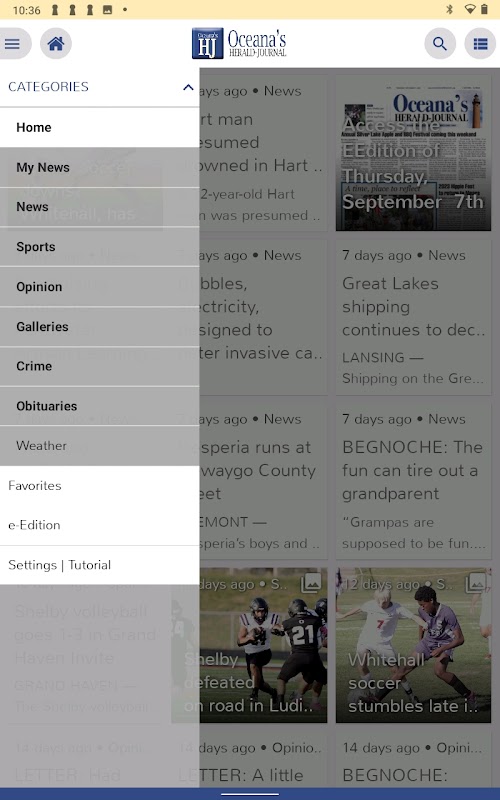Open e-Edition from the side menu
The image size is (500, 800).
coord(99,525)
